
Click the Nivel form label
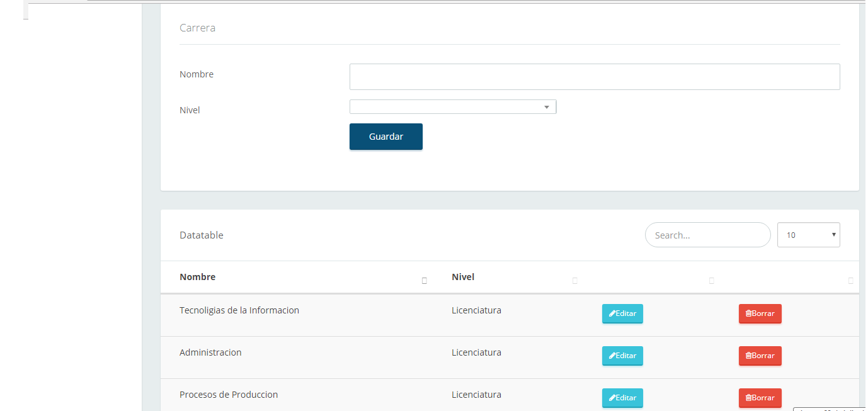190,110
